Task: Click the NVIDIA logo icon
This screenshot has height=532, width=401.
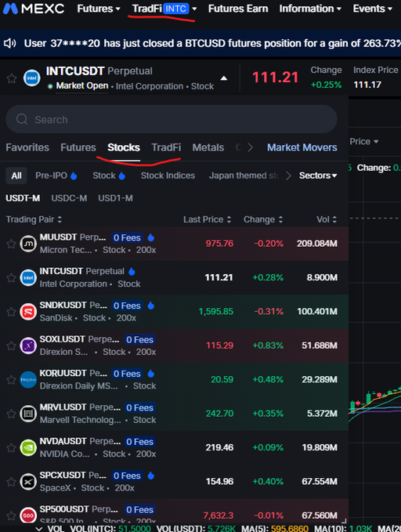Action: click(28, 447)
